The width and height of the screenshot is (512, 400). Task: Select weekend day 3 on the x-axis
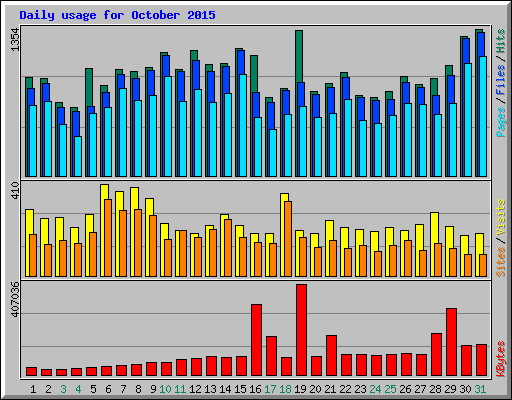pyautogui.click(x=63, y=389)
